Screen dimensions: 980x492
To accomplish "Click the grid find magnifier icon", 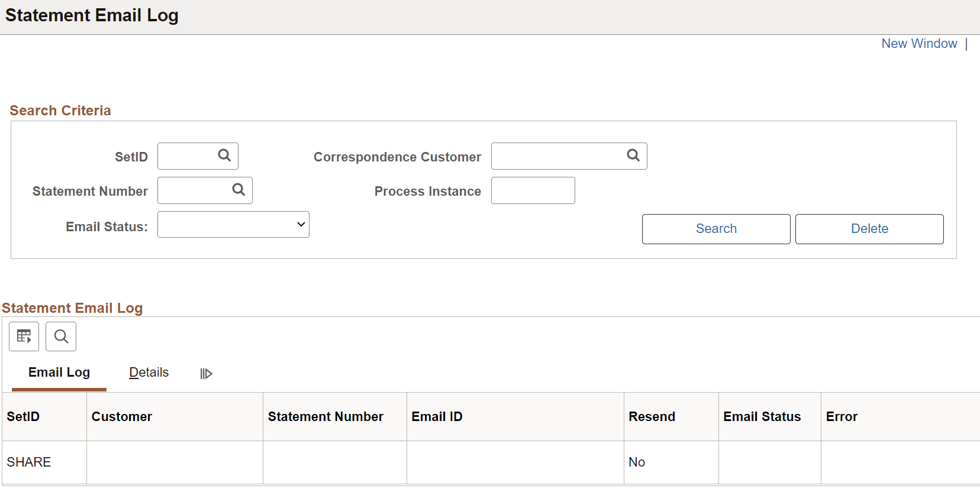I will tap(61, 336).
